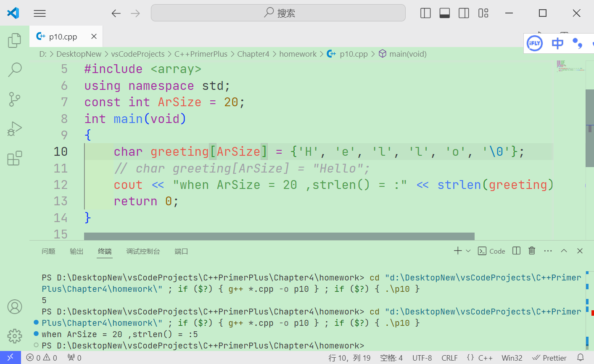Click 行 10, 列 19 cursor position

coord(349,358)
